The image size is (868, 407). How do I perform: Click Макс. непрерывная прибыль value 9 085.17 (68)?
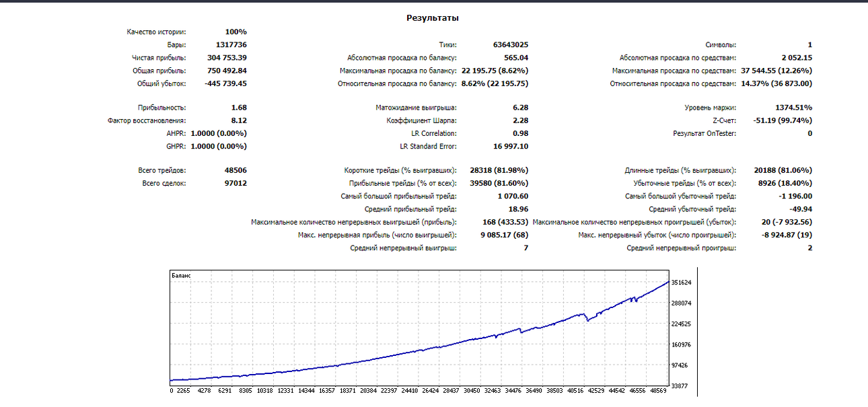[504, 235]
